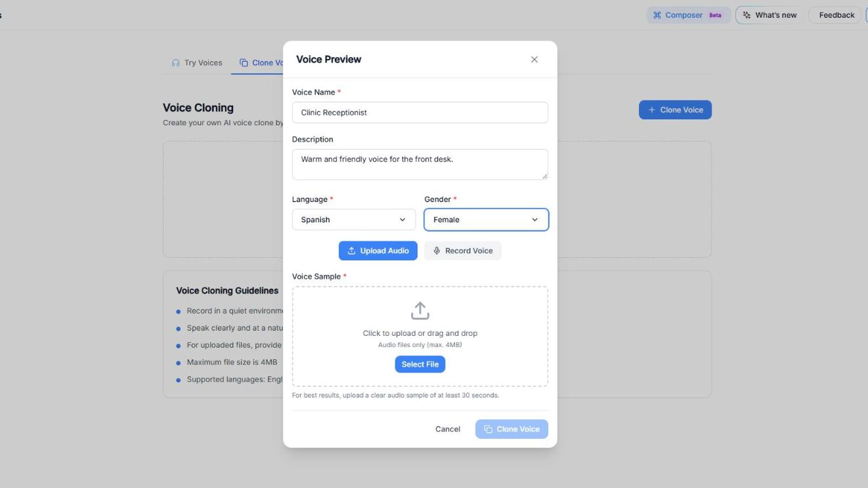868x488 pixels.
Task: Click the headphones icon on Try Voices
Action: (175, 63)
